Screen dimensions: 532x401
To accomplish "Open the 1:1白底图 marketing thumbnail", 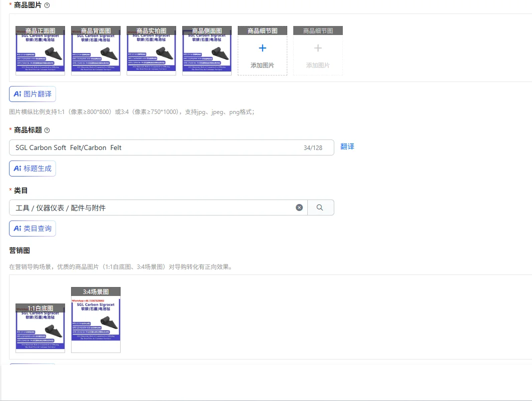I will click(41, 328).
